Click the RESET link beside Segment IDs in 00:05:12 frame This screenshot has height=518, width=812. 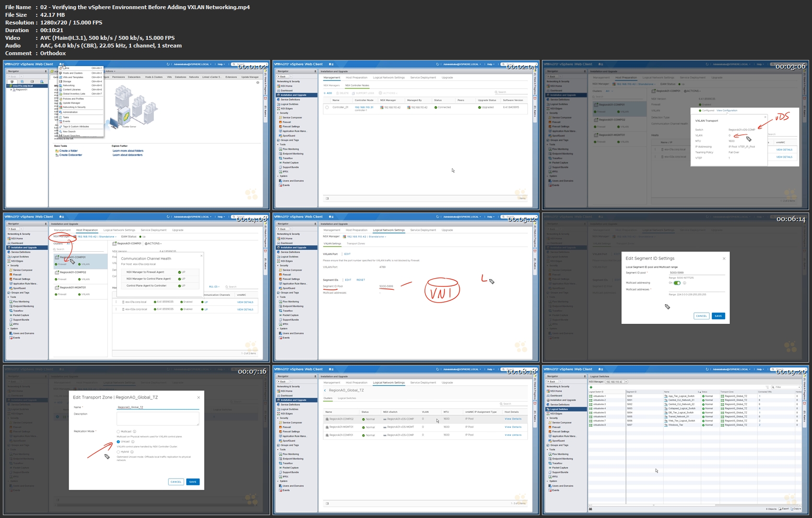coord(361,280)
